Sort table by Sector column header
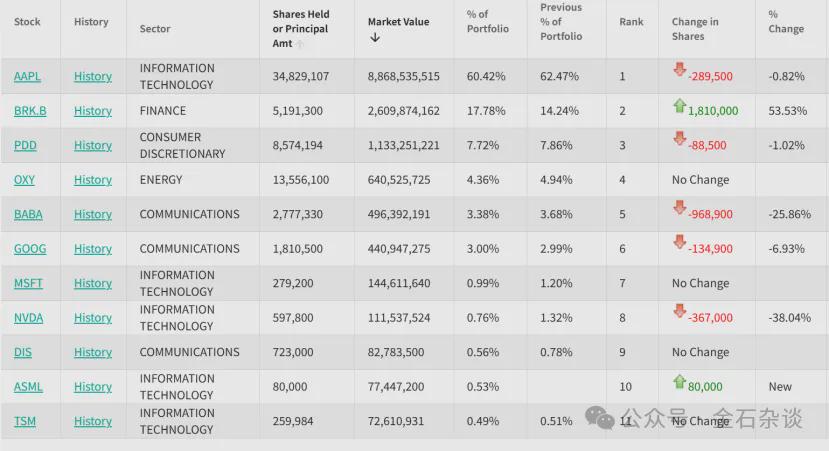This screenshot has width=829, height=451. (x=155, y=29)
